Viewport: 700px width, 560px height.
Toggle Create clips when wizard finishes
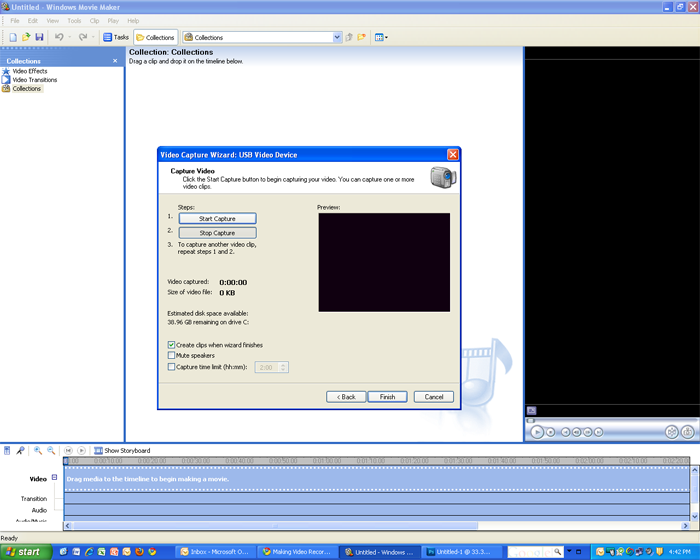click(171, 345)
